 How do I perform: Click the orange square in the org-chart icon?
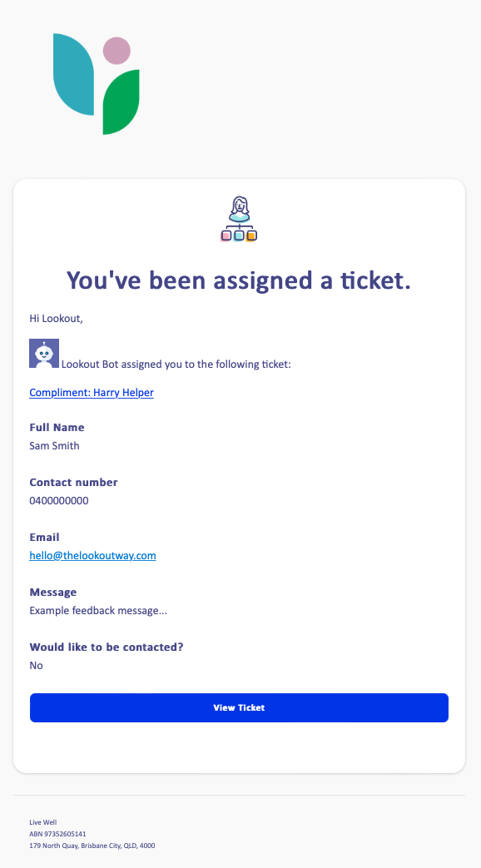[251, 236]
